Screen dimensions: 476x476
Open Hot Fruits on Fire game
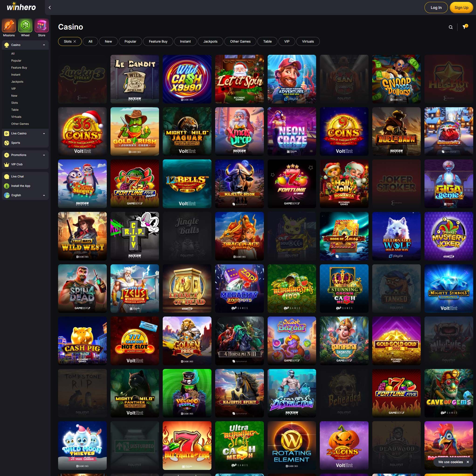click(187, 445)
